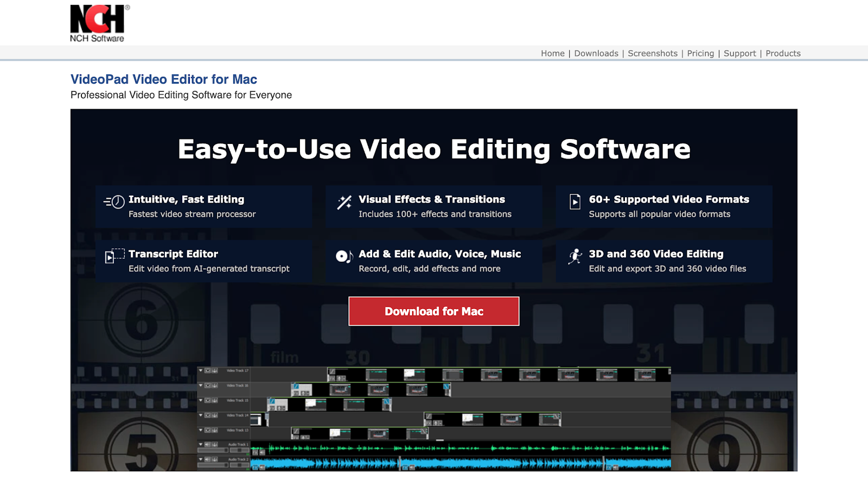The width and height of the screenshot is (868, 480).
Task: Toggle visibility of Video Track 15
Action: [x=208, y=400]
